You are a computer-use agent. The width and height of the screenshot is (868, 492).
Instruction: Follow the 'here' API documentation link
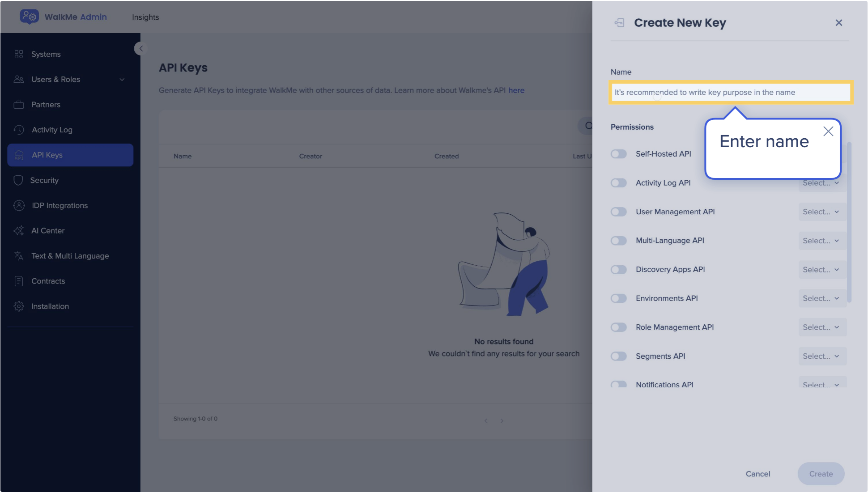point(516,90)
